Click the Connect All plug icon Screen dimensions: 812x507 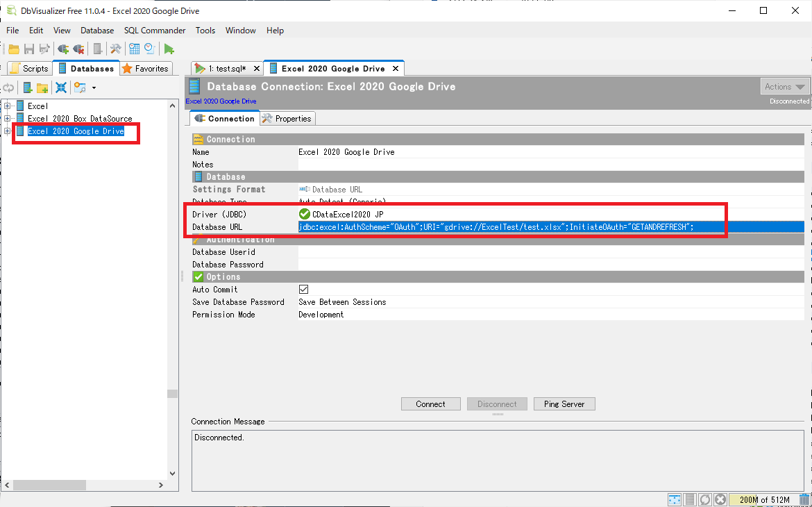pyautogui.click(x=63, y=49)
